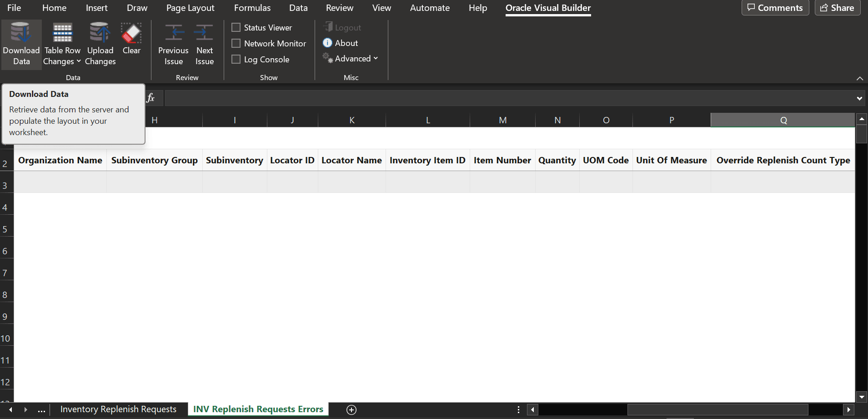Go to Previous Issue

[173, 45]
